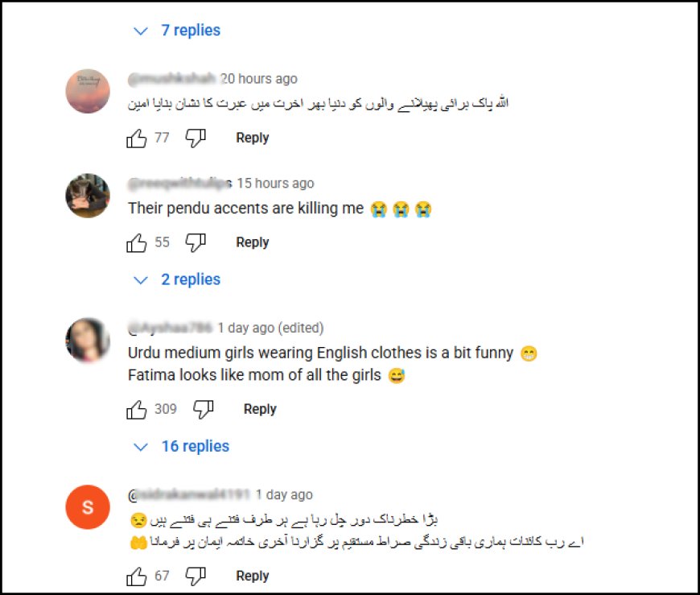The width and height of the screenshot is (700, 595).
Task: Dislike the bottom comment posted 1 day ago
Action: [x=196, y=576]
